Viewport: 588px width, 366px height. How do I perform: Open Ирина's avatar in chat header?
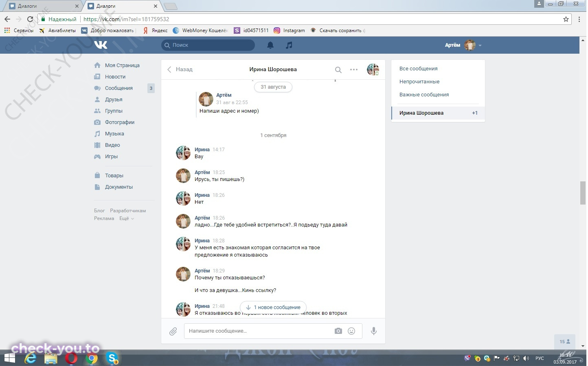click(x=373, y=70)
